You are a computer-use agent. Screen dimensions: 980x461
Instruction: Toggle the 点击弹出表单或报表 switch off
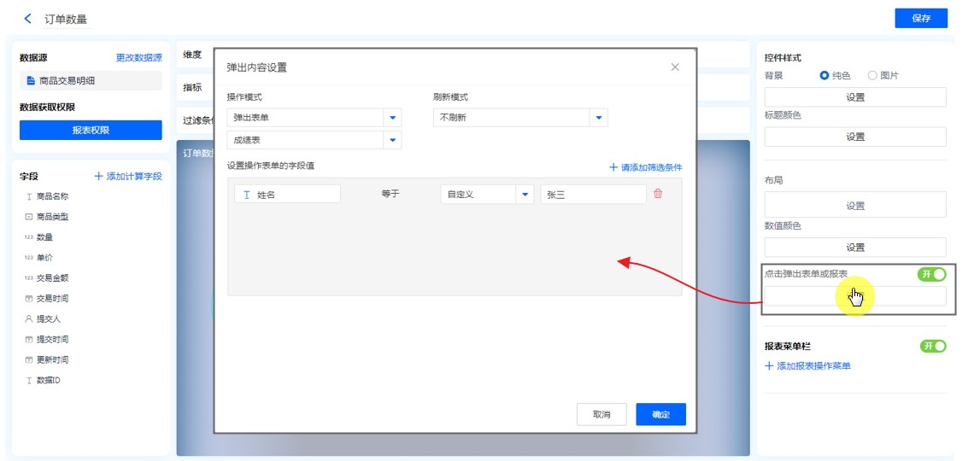coord(932,274)
